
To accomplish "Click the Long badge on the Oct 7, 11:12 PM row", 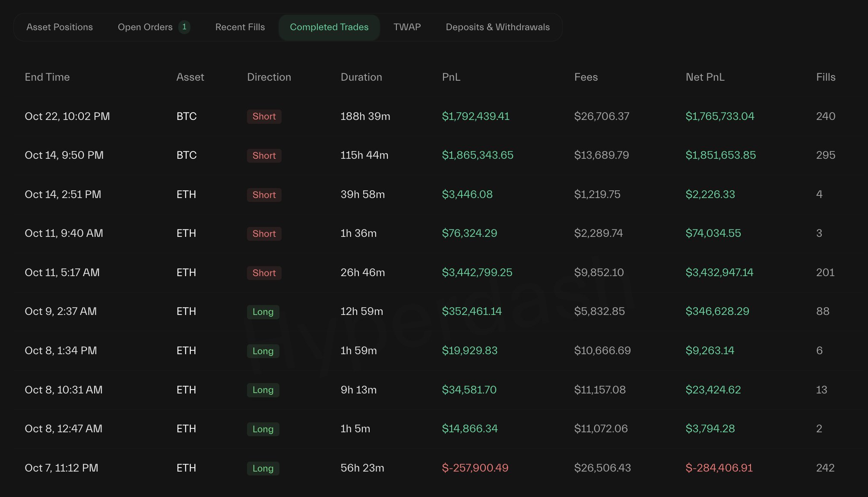I will click(263, 469).
